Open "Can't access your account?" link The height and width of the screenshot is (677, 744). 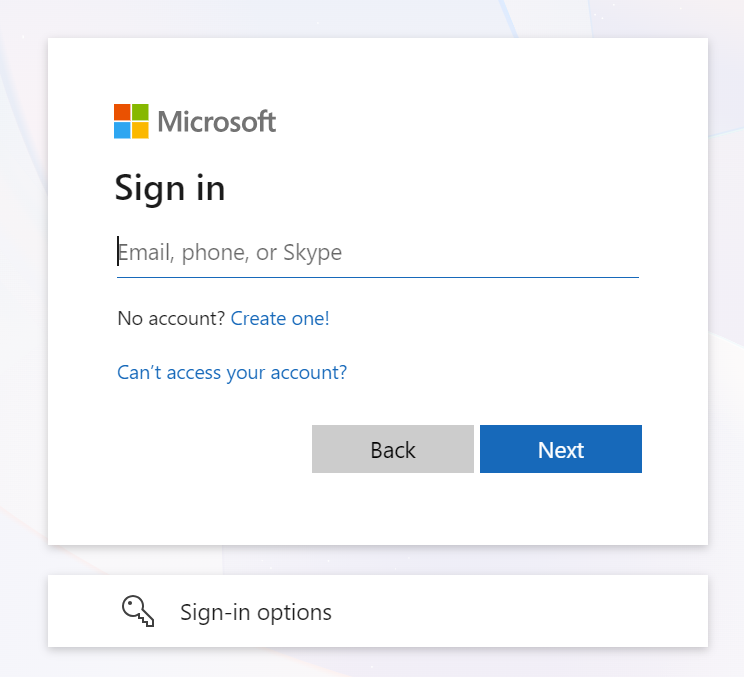232,372
